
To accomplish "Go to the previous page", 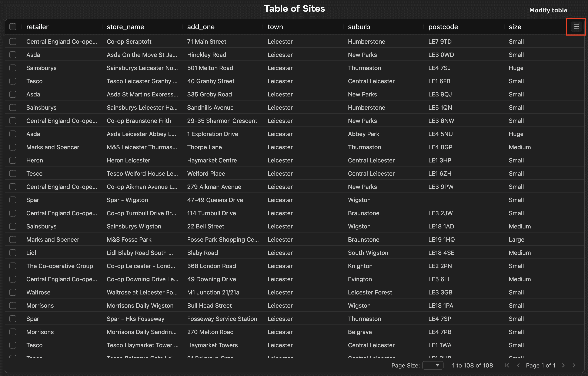I will [x=518, y=365].
